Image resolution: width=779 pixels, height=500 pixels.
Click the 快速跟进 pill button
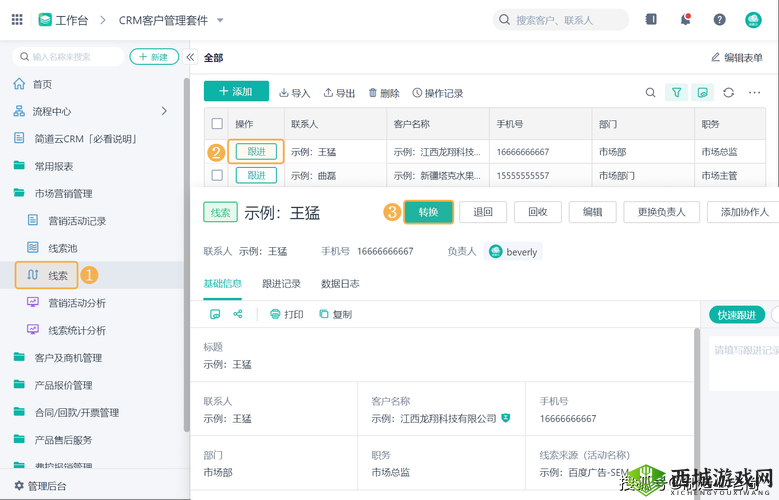737,315
